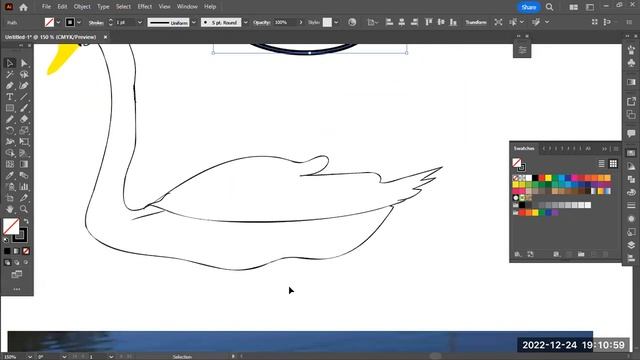Click the stroke weight 1 pt input field
This screenshot has width=640, height=360.
pos(124,22)
